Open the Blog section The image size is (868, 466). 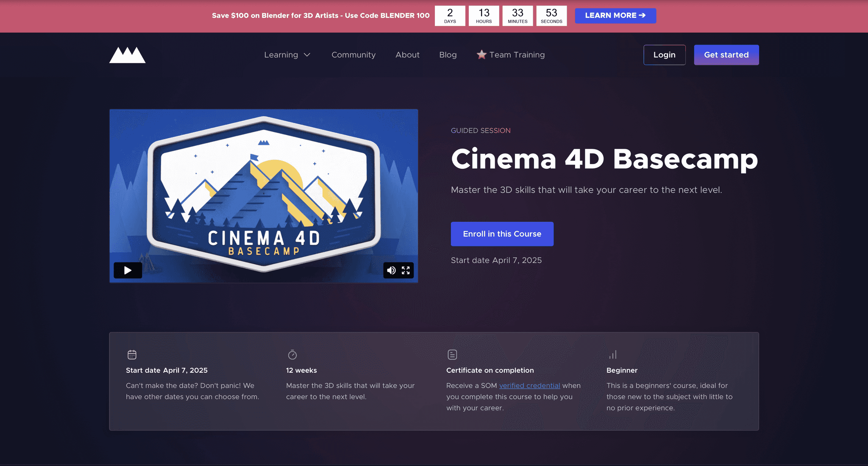coord(448,55)
